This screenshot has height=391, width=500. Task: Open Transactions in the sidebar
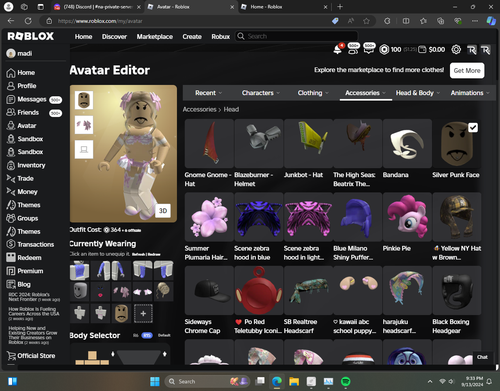click(30, 244)
